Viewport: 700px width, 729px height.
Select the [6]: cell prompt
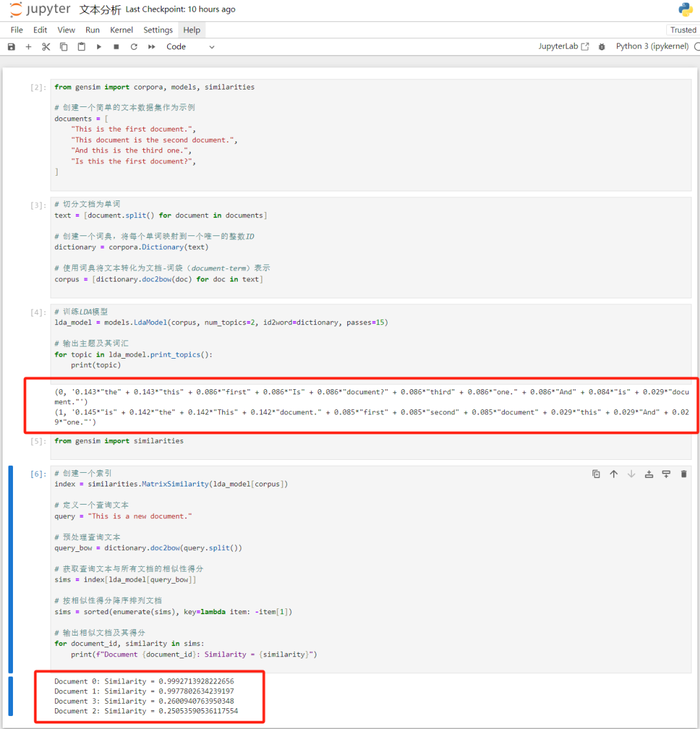(x=38, y=474)
